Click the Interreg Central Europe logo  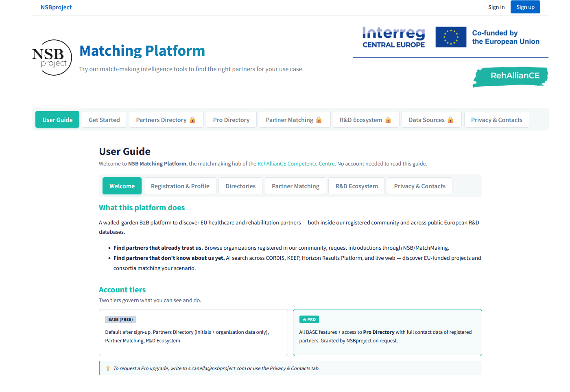(x=393, y=37)
